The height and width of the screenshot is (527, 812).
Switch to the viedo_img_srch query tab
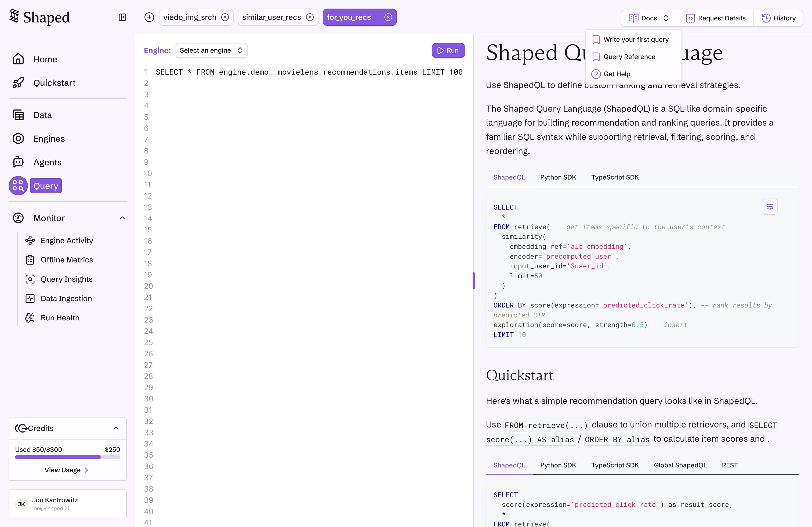[x=190, y=17]
